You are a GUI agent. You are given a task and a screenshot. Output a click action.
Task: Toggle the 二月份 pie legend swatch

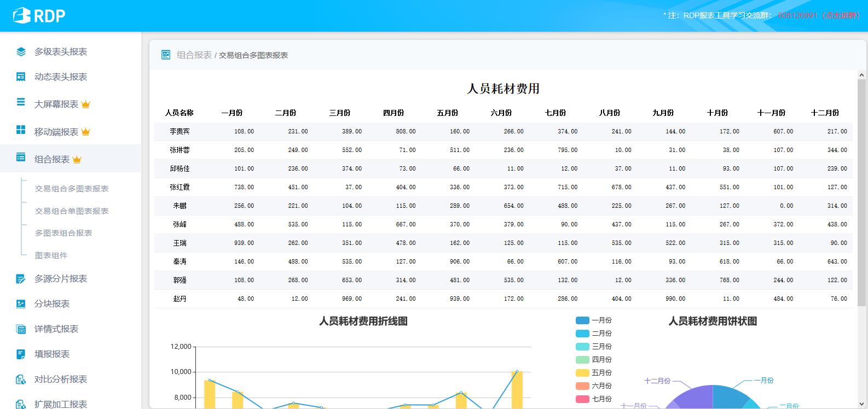(582, 334)
